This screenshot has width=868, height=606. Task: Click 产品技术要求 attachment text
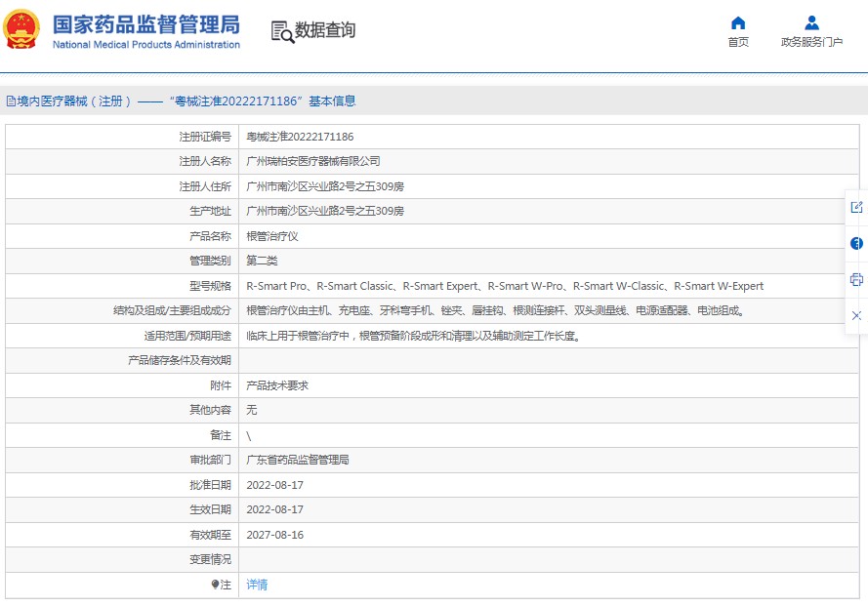pyautogui.click(x=277, y=385)
